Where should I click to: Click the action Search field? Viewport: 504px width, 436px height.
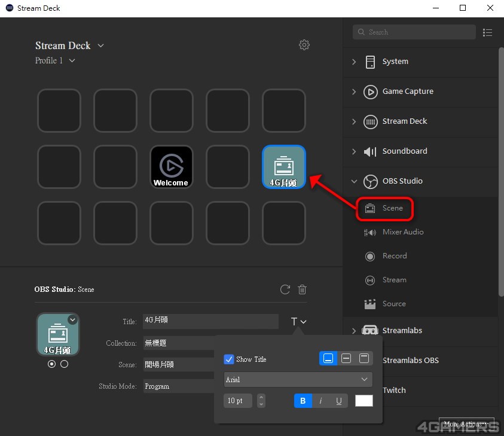click(x=414, y=32)
